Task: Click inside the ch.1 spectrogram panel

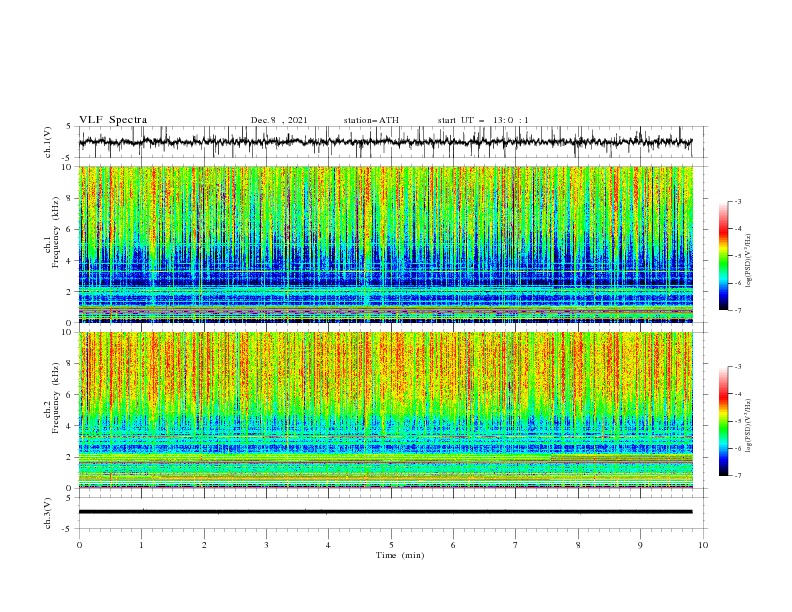Action: pos(385,244)
